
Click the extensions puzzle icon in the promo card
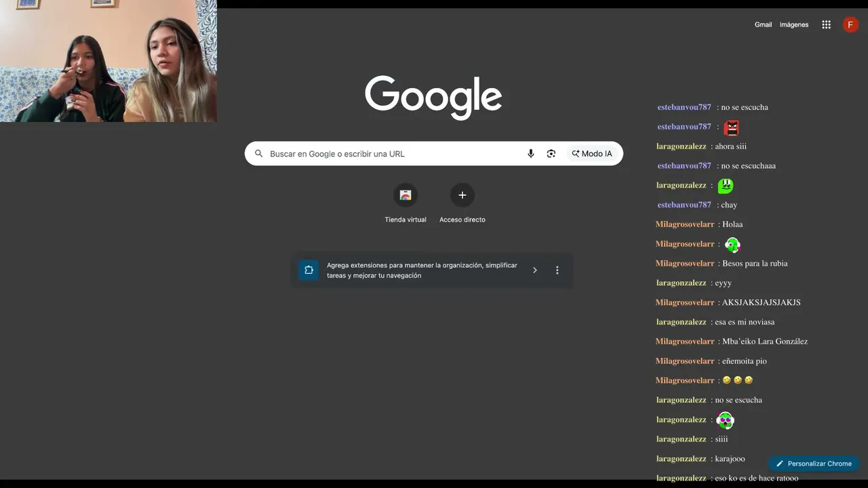click(309, 270)
